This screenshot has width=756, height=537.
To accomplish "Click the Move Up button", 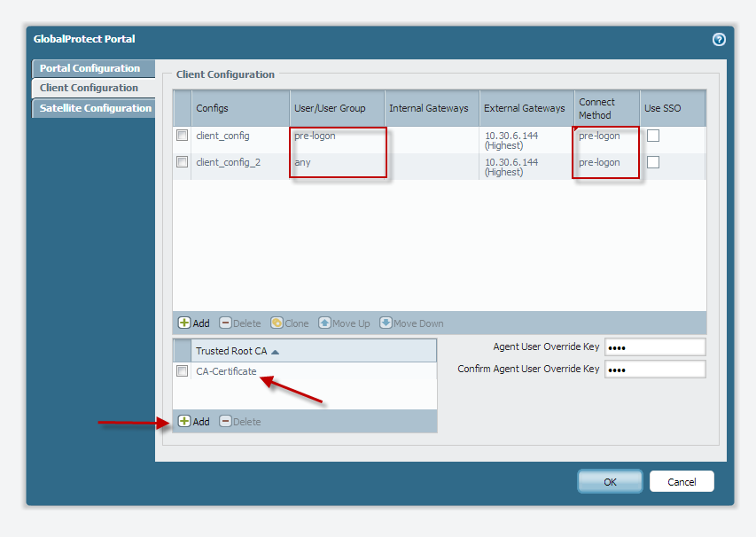I will pyautogui.click(x=344, y=323).
